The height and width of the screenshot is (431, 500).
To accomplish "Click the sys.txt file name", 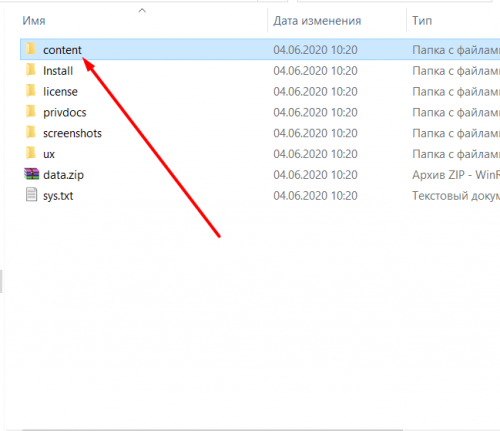I will tap(58, 196).
